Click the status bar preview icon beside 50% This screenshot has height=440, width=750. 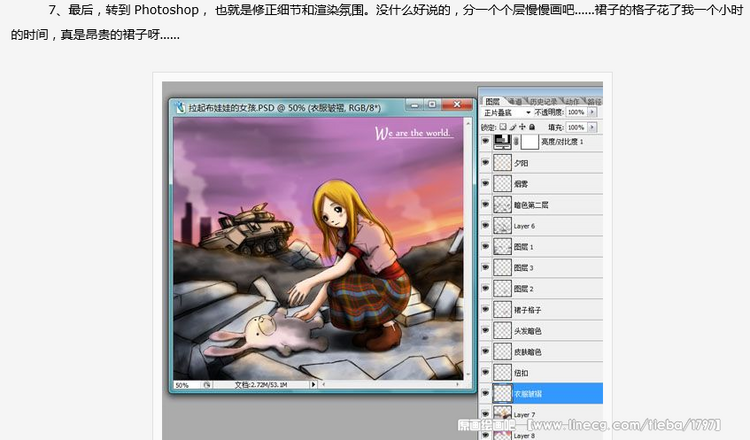coord(207,385)
